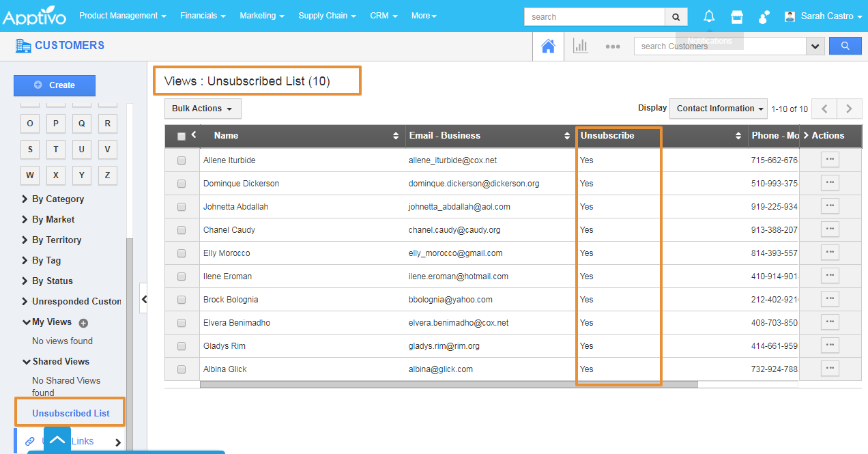This screenshot has width=868, height=454.
Task: Click the three-dot more options icon
Action: coord(612,46)
